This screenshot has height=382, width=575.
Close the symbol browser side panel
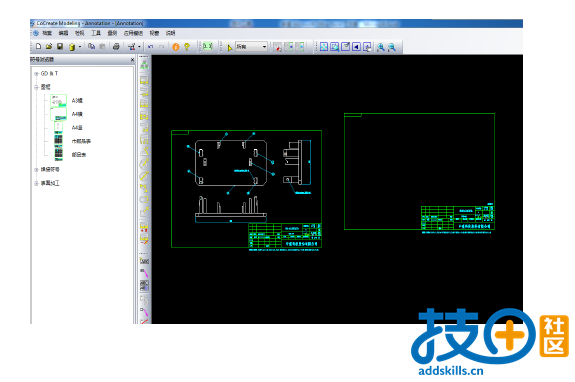pyautogui.click(x=132, y=59)
